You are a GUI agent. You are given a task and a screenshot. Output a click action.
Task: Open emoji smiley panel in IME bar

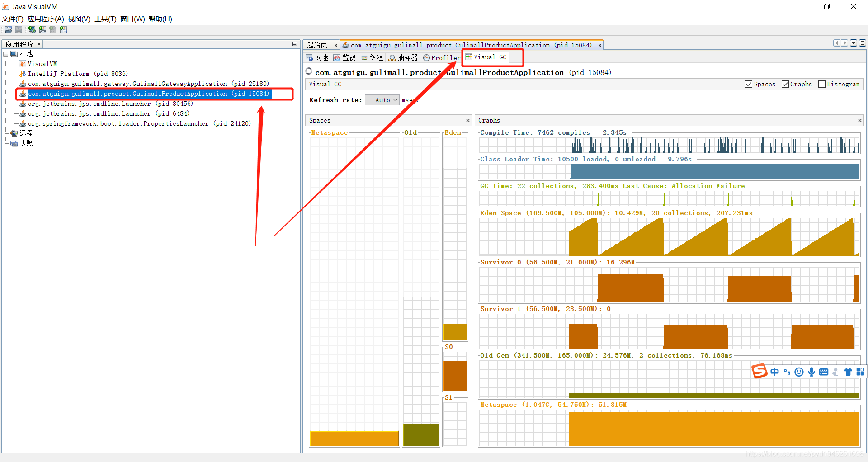[799, 372]
